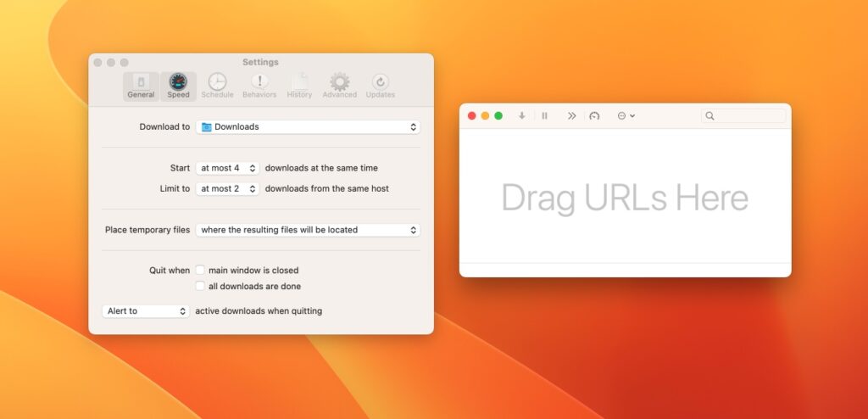The width and height of the screenshot is (868, 419).
Task: Change the 'at most 4' simultaneous downloads popup
Action: 227,168
